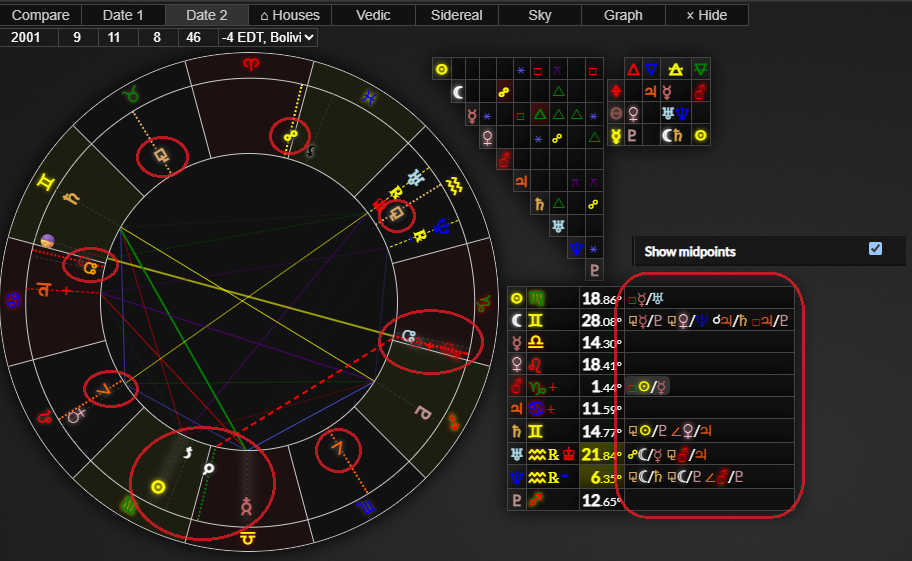Click the red Aries sign atop the wheel
912x561 pixels.
[x=248, y=66]
